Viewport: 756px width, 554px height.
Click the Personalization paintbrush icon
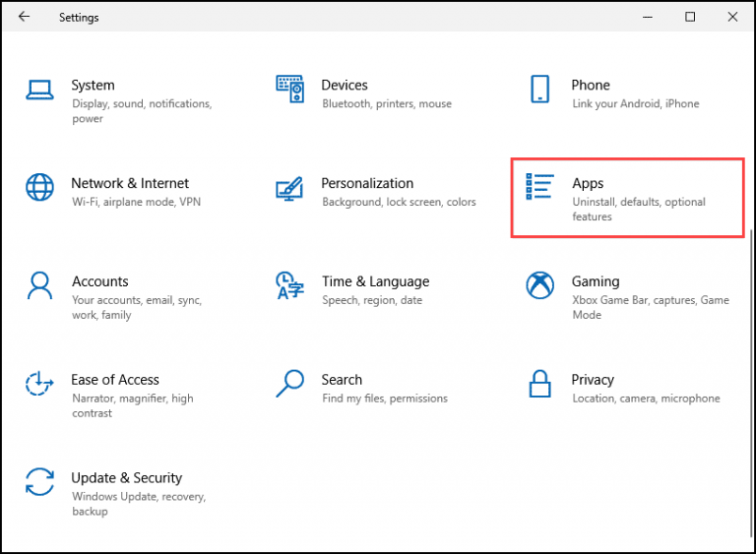tap(289, 189)
